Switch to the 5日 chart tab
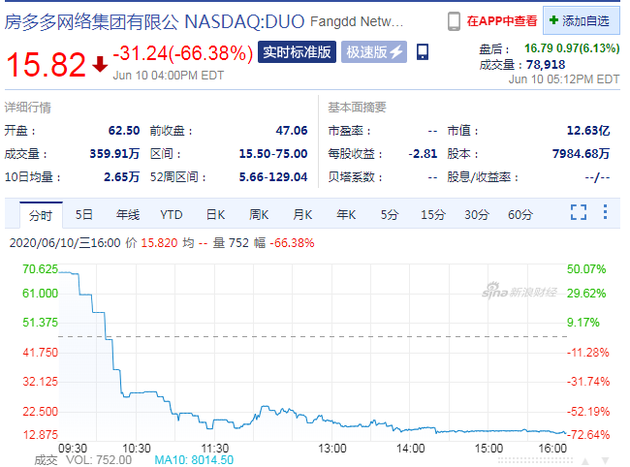Screen dimensions: 630x467 click(84, 215)
